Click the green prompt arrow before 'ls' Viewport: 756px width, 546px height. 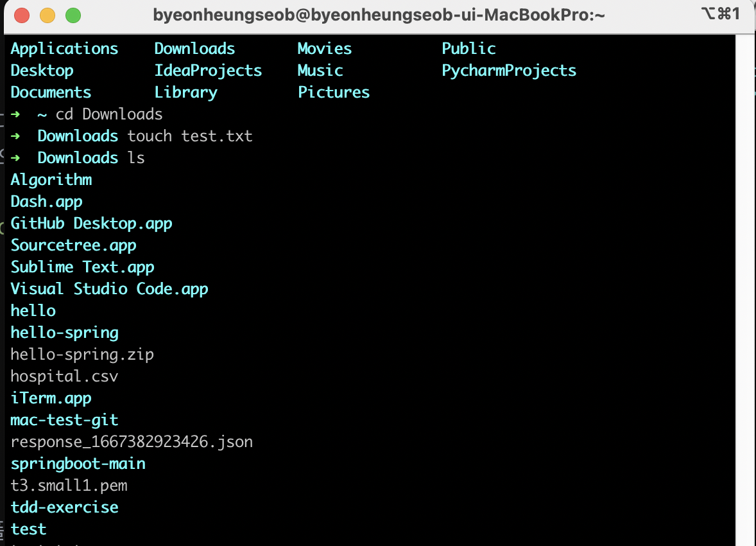coord(15,158)
